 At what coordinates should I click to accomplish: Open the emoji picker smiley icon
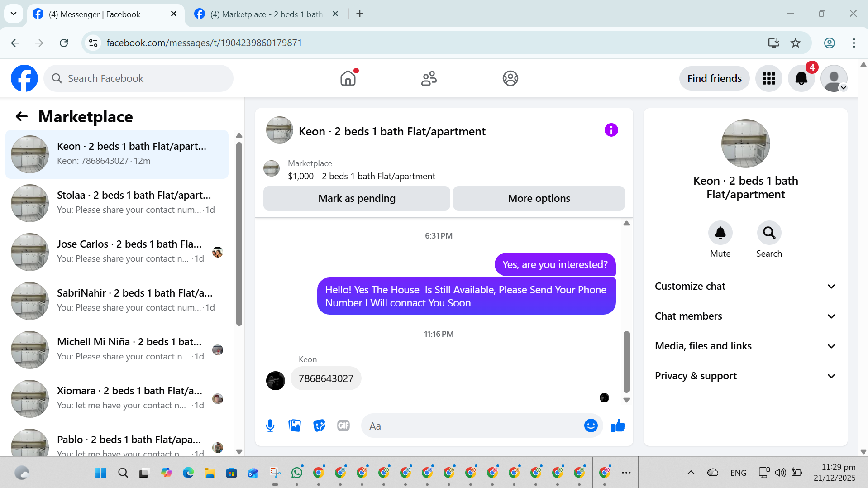591,426
